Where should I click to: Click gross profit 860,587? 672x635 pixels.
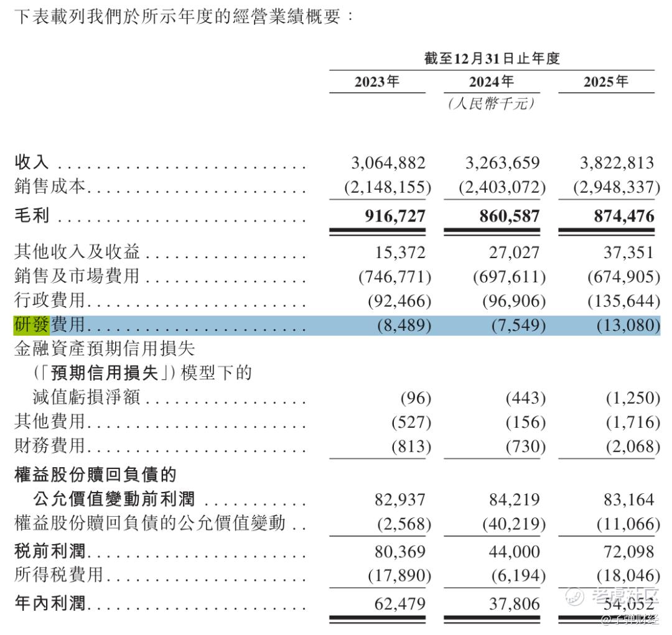pyautogui.click(x=510, y=216)
